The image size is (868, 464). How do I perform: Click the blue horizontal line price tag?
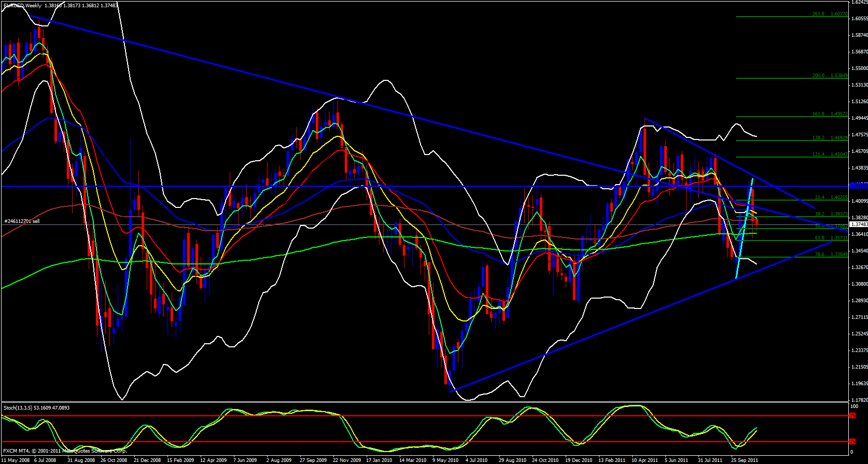pos(859,186)
